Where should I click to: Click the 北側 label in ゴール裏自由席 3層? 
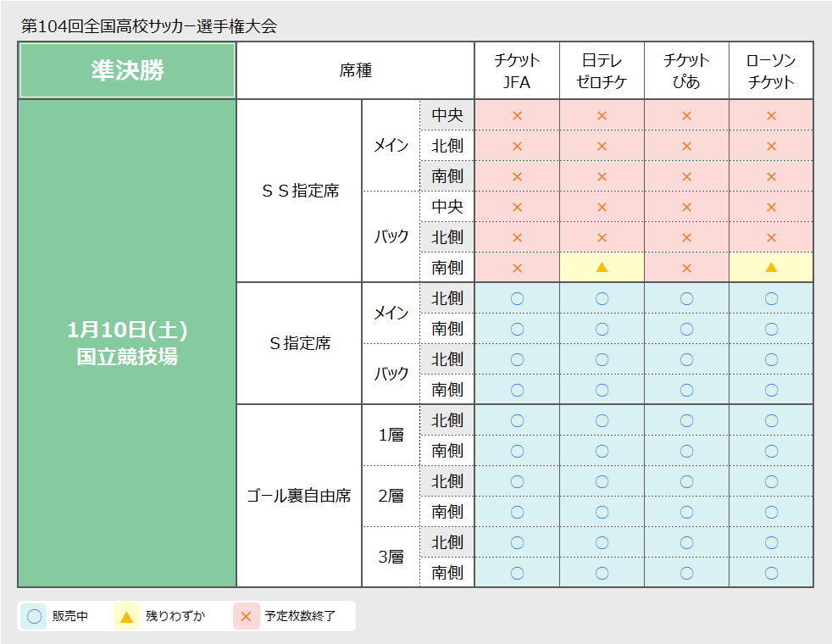point(447,542)
